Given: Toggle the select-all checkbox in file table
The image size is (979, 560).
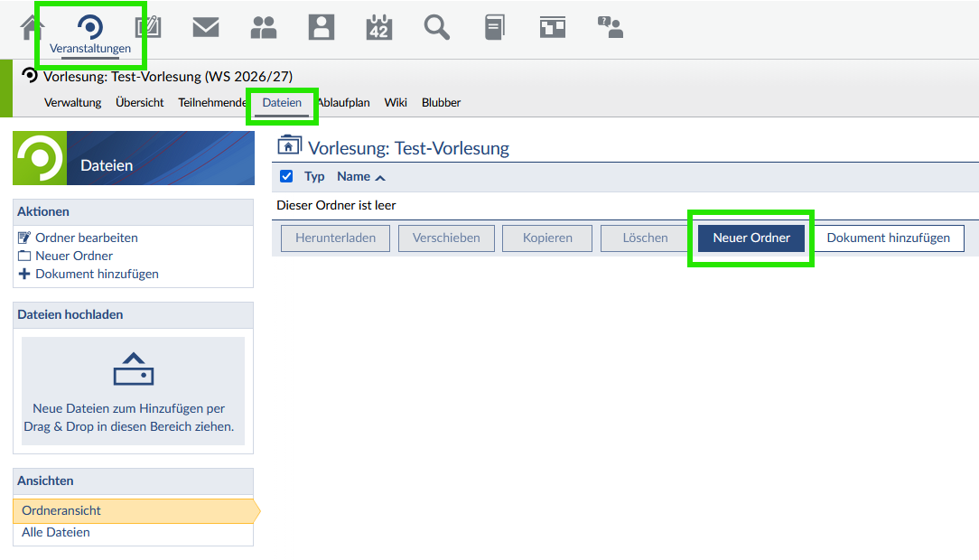Looking at the screenshot, I should point(287,177).
